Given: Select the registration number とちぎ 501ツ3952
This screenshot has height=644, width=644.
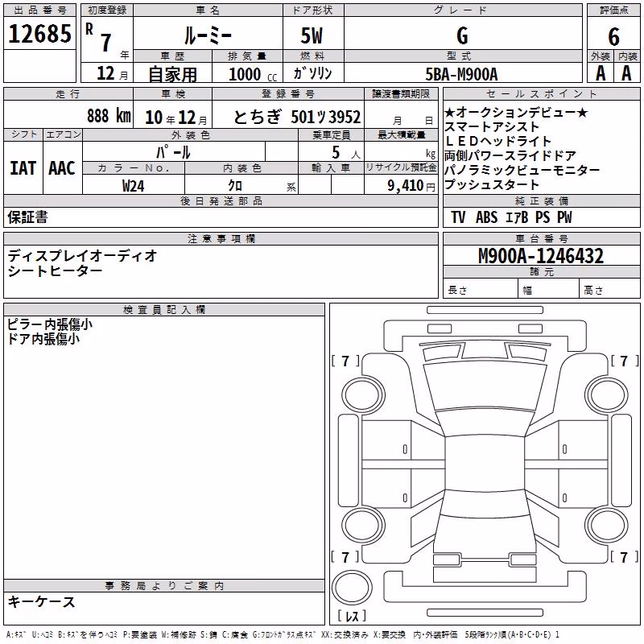Looking at the screenshot, I should pos(297,117).
